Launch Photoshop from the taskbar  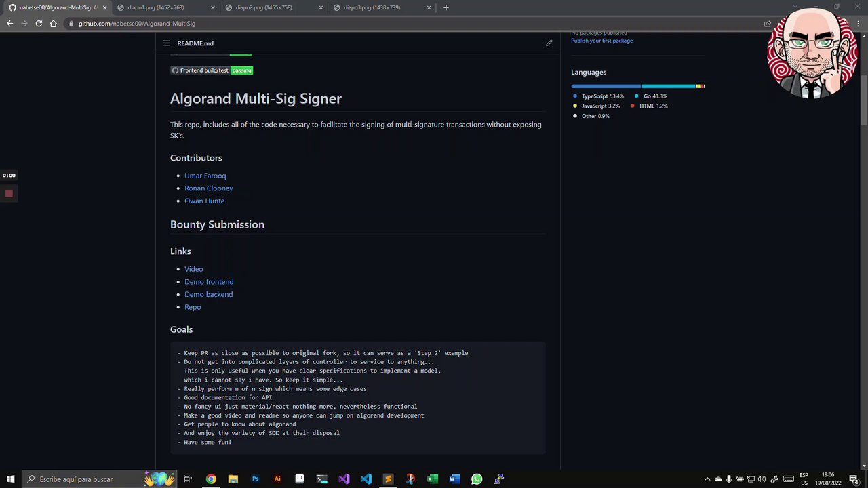point(256,479)
